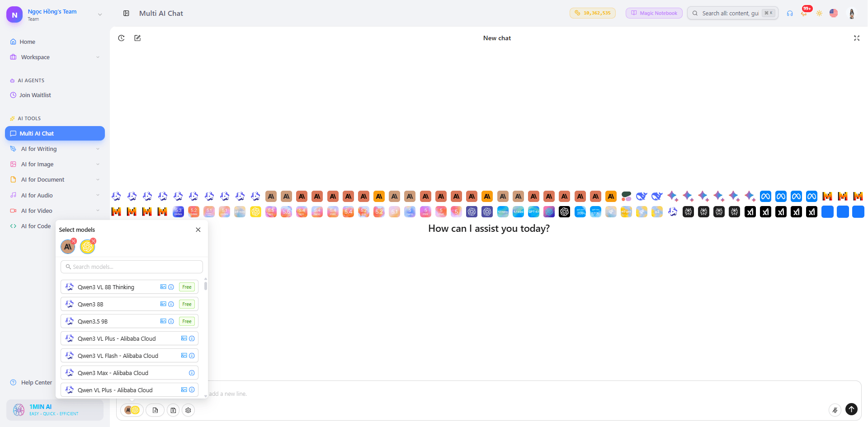
Task: Open Magic Notebook
Action: click(x=654, y=13)
